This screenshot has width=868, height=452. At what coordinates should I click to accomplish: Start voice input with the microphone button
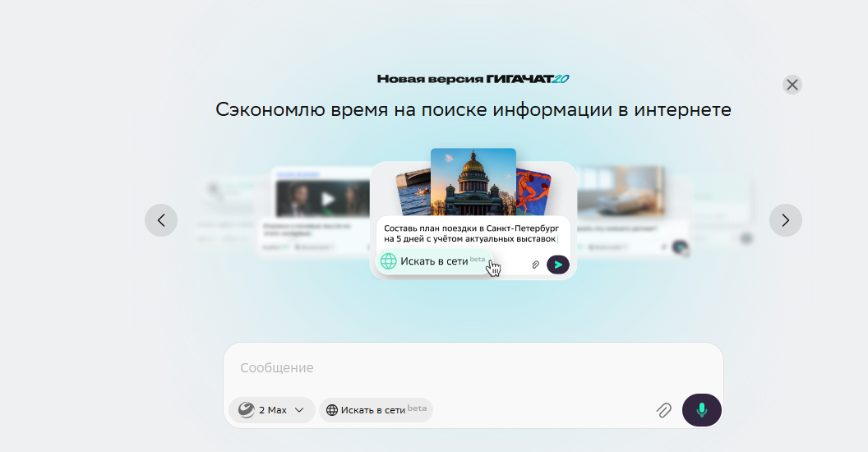701,410
